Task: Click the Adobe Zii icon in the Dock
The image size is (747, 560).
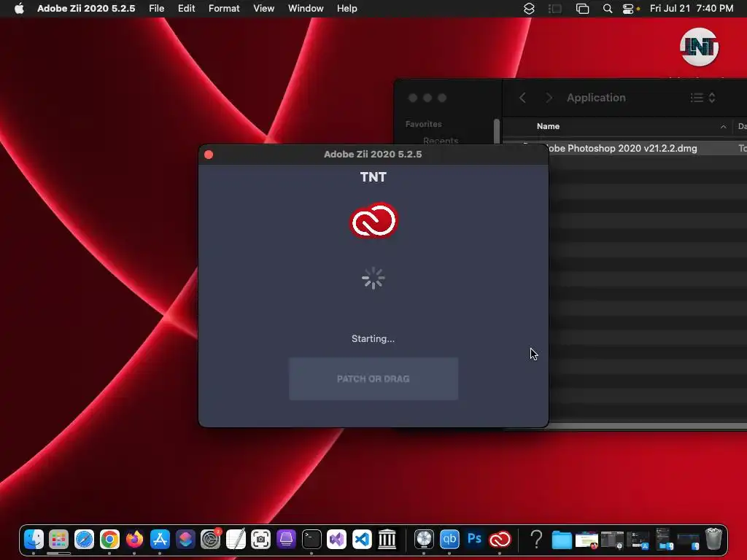Action: [500, 539]
